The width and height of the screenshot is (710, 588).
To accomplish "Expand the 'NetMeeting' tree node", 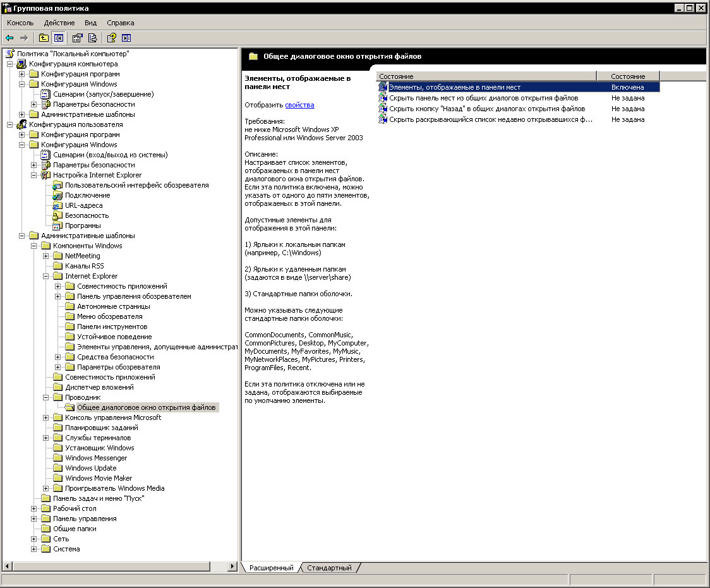I will click(46, 256).
